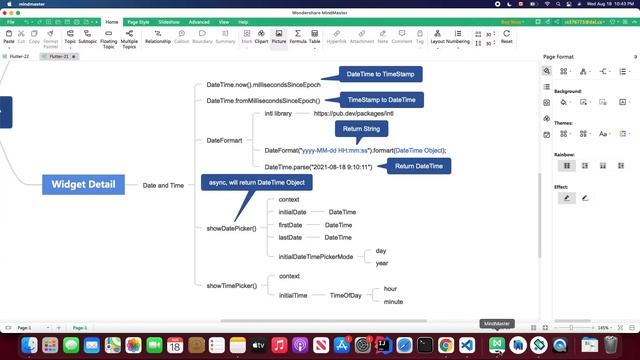
Task: Switch to the Page Style tab
Action: coord(138,22)
